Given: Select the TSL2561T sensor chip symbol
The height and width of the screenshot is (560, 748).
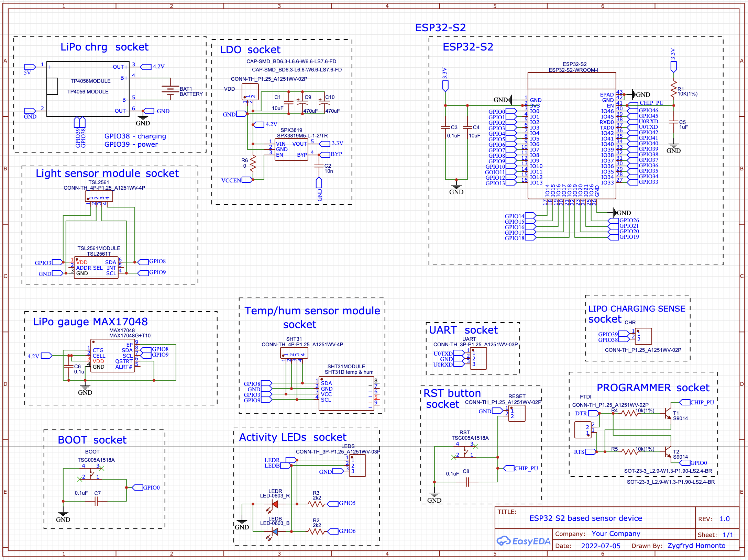Looking at the screenshot, I should pos(96,268).
